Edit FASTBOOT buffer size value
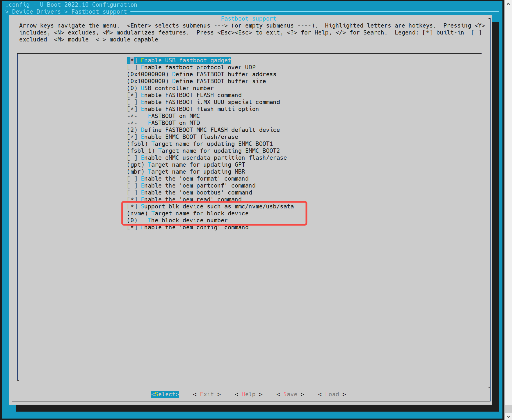Image resolution: width=512 pixels, height=420 pixels. click(x=148, y=81)
